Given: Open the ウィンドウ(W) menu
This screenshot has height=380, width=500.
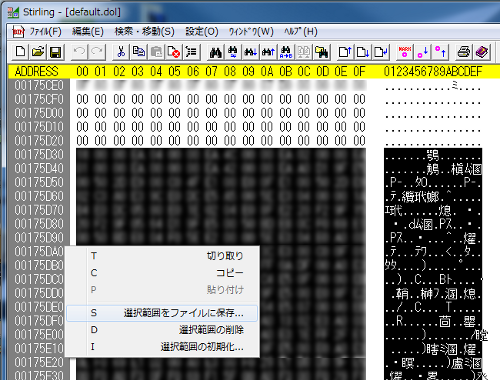Looking at the screenshot, I should click(x=251, y=32).
